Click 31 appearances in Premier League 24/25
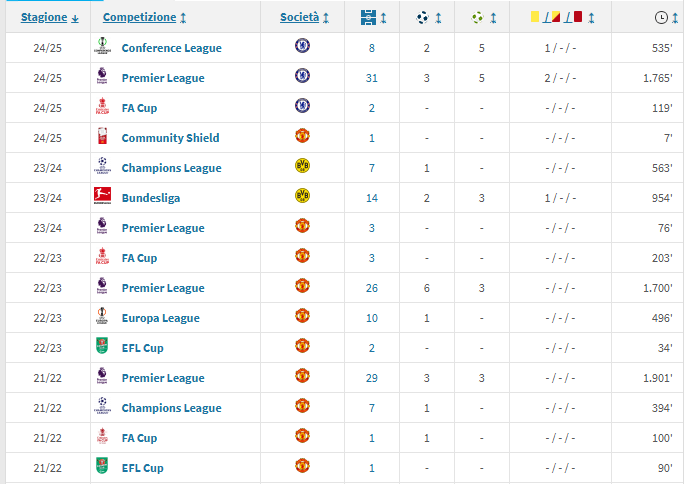 click(x=372, y=78)
